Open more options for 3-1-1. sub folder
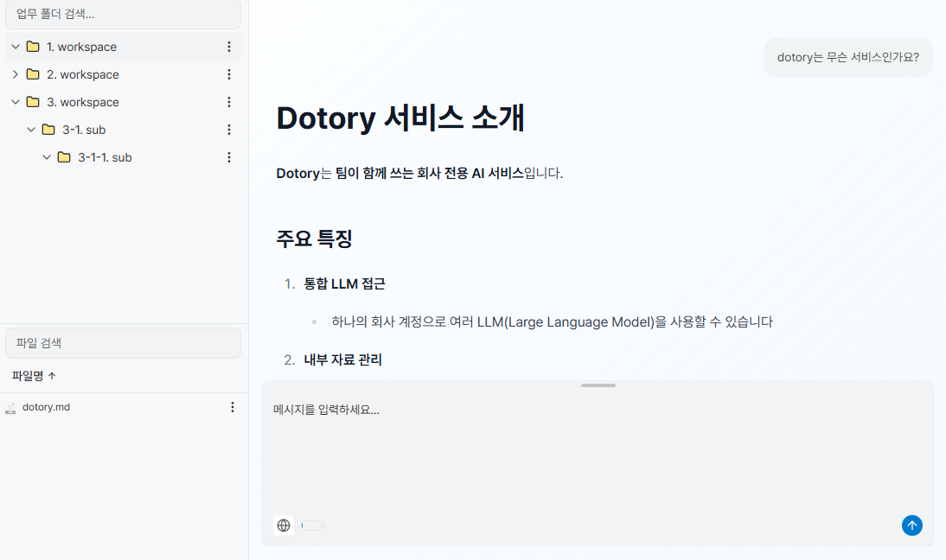Screen dimensions: 946x560 click(228, 157)
